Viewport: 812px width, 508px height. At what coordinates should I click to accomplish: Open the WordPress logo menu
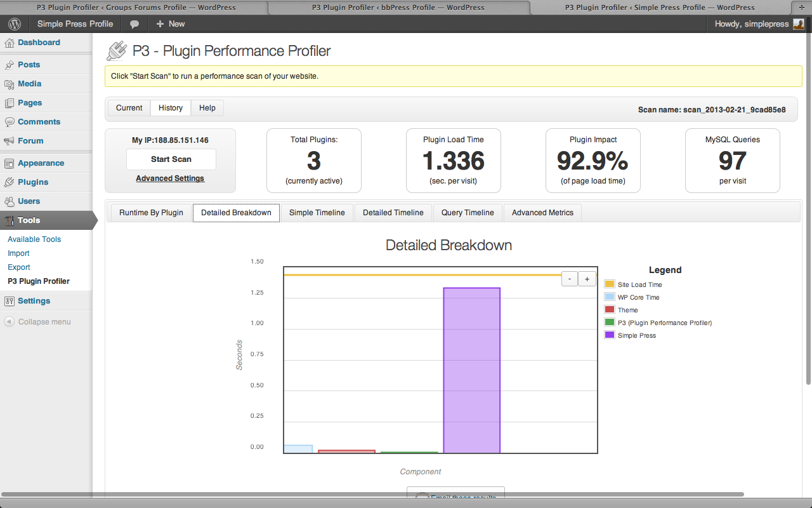pyautogui.click(x=15, y=24)
